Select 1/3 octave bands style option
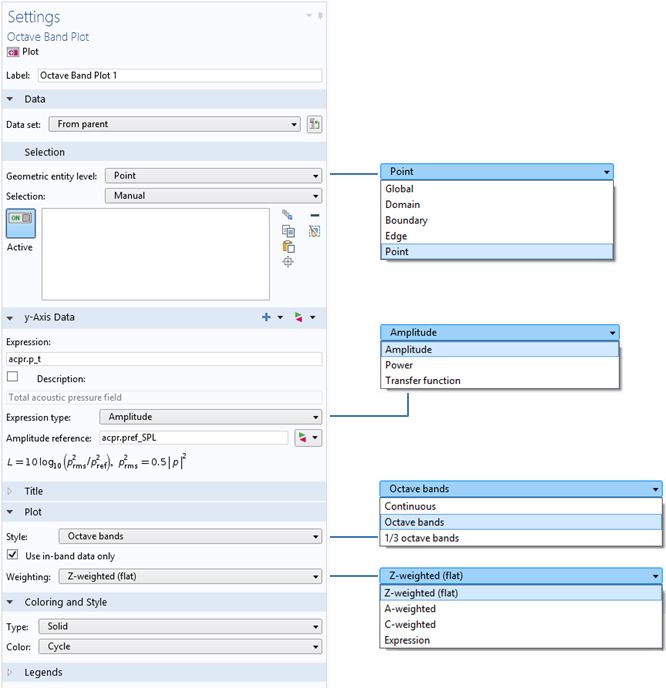Screen dimensions: 666x688 click(423, 538)
